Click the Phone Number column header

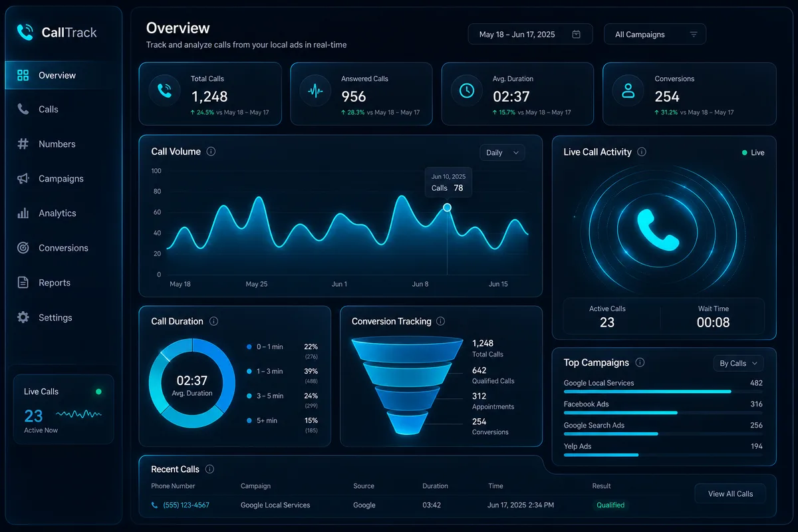173,486
